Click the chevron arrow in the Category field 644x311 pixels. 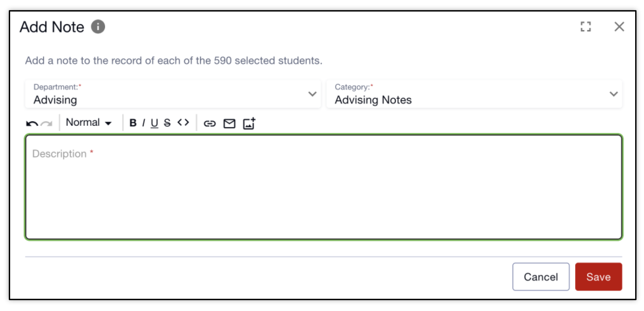[x=614, y=94]
